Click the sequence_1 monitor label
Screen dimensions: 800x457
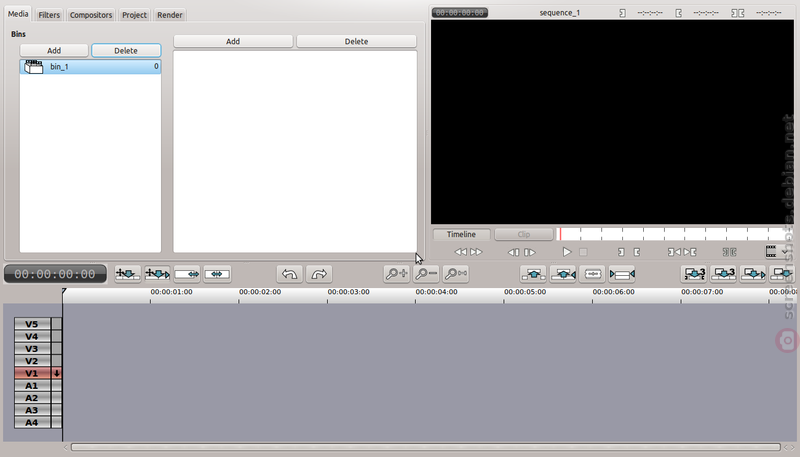coord(560,13)
